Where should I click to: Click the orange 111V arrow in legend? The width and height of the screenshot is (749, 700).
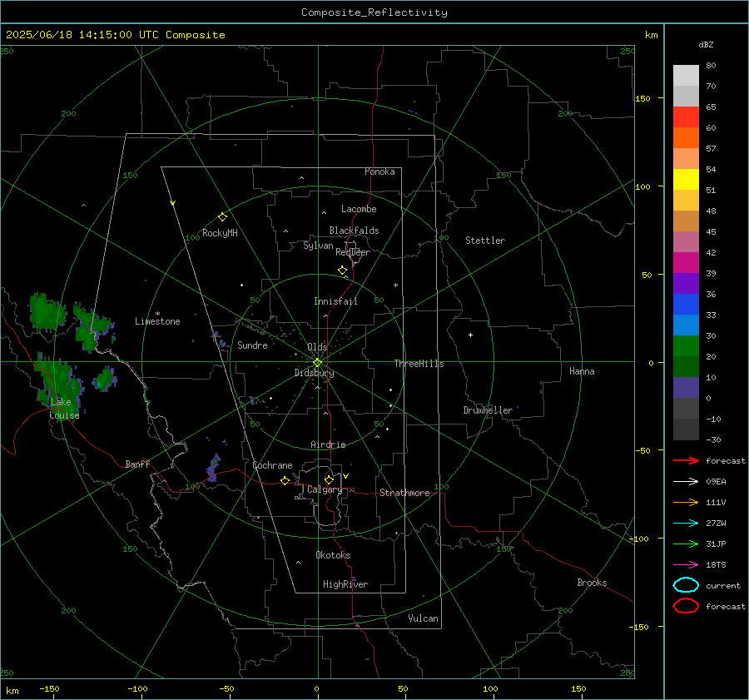pos(686,502)
